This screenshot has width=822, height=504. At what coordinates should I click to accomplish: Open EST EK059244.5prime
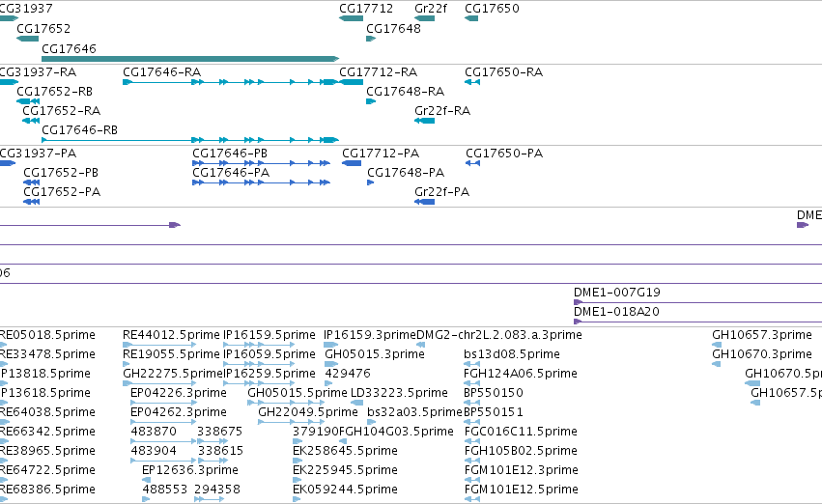click(345, 490)
